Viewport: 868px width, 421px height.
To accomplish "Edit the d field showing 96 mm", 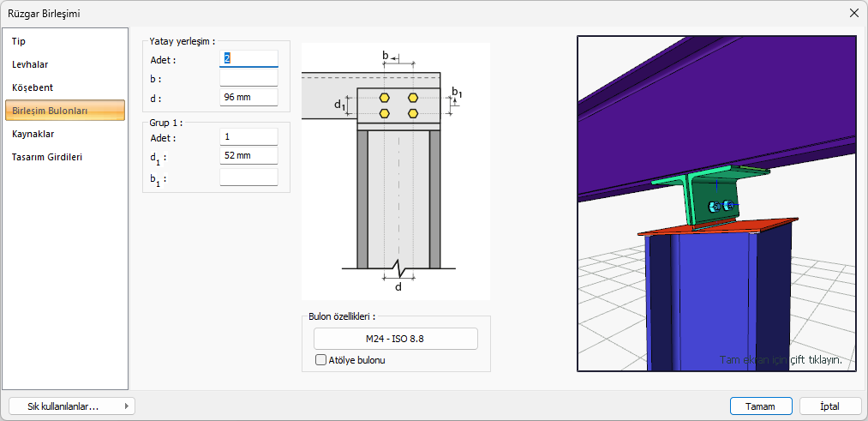I will tap(248, 98).
